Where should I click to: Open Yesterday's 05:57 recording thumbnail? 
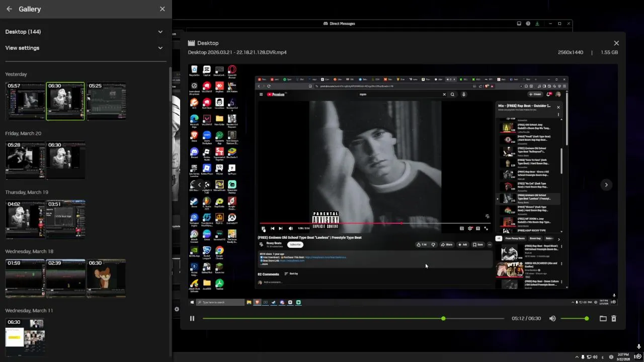tap(25, 101)
